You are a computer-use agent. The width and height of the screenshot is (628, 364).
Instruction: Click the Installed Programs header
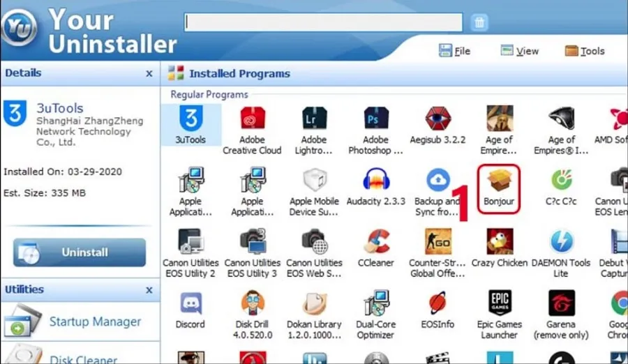click(239, 74)
